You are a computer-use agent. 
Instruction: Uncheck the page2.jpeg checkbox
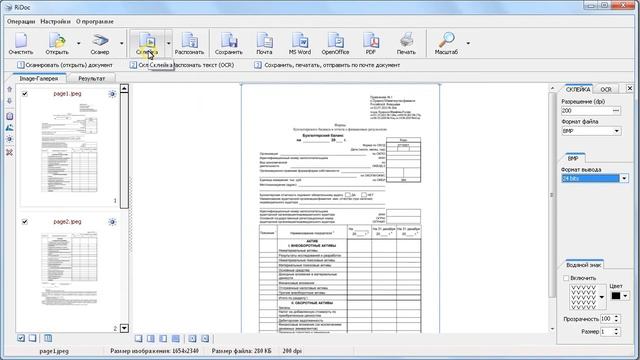tap(25, 222)
